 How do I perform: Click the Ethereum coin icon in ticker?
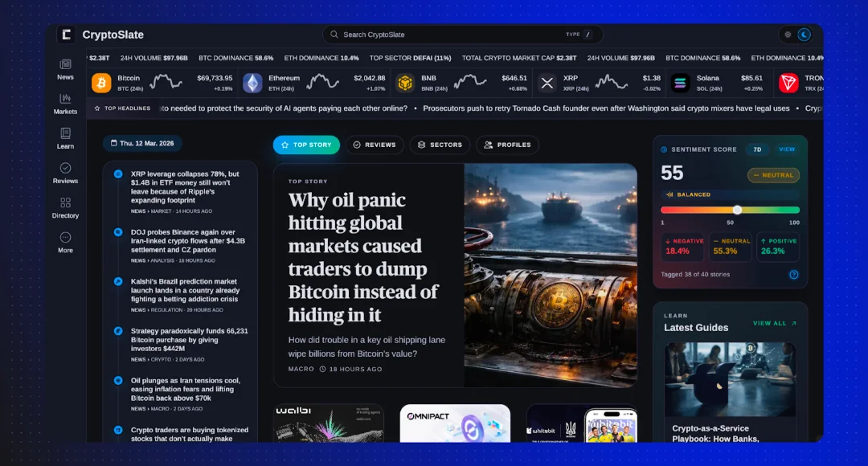point(252,83)
